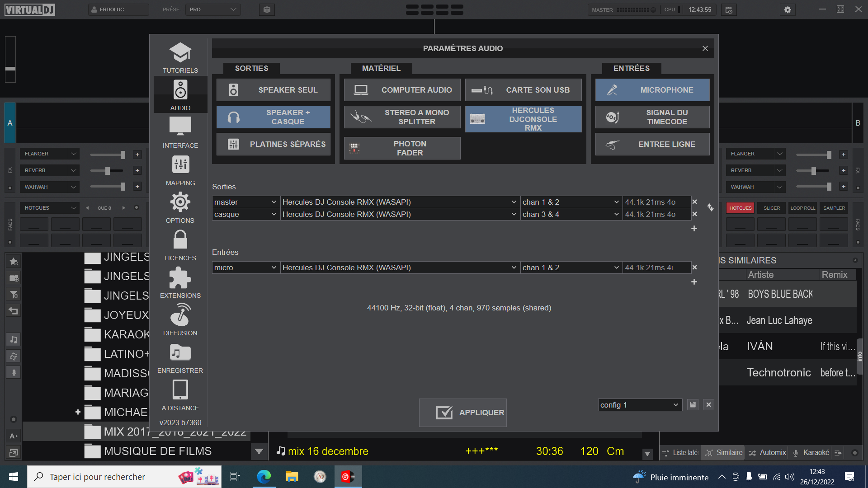Open the microphone icon in browser sidebar
The image size is (868, 488).
tap(14, 372)
